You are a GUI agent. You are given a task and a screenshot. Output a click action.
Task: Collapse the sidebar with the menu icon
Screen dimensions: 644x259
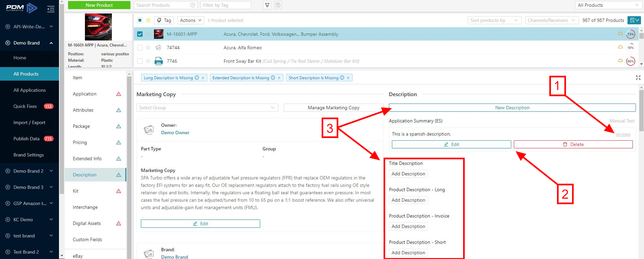51,9
